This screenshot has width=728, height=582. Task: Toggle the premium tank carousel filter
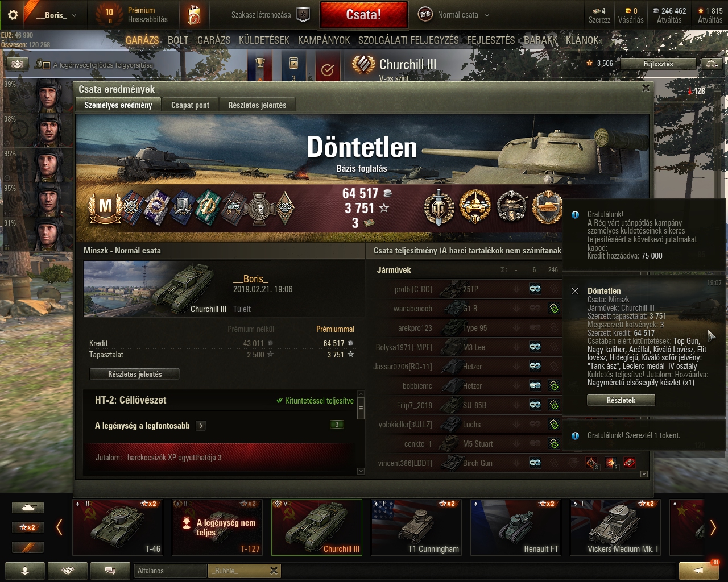28,547
